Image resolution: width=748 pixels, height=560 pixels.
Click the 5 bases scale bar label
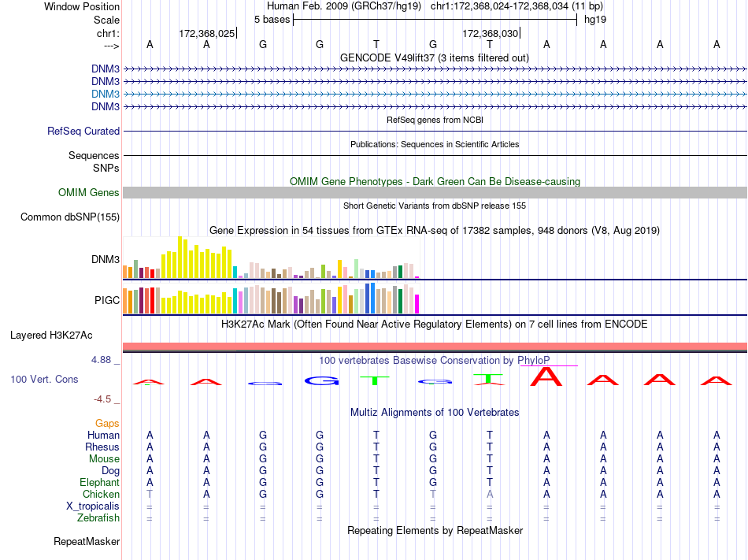tap(272, 20)
